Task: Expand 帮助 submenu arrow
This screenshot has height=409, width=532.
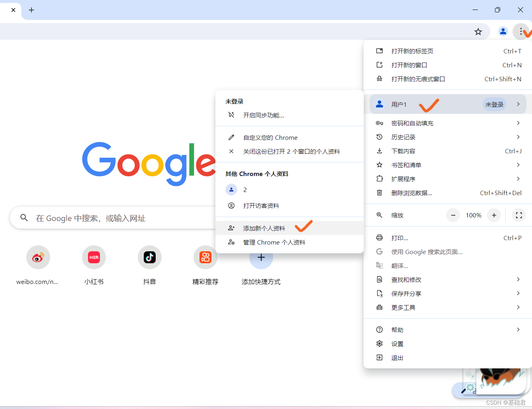Action: click(x=518, y=329)
